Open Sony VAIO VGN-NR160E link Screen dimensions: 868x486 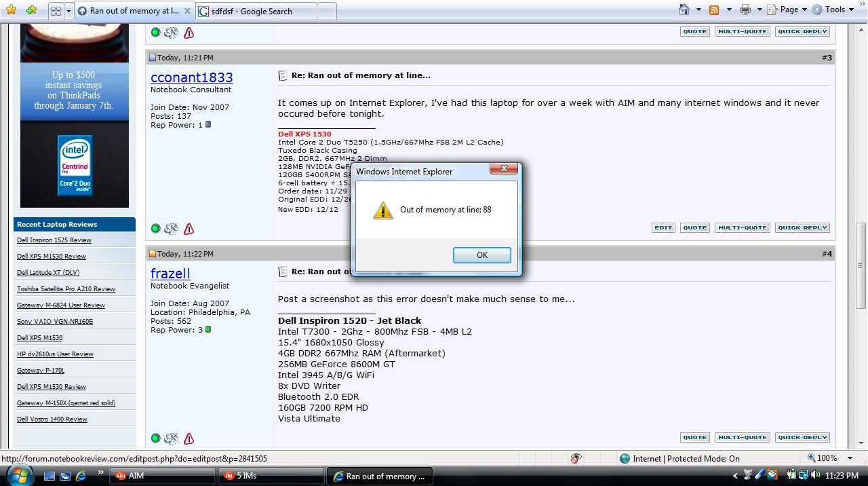click(55, 322)
